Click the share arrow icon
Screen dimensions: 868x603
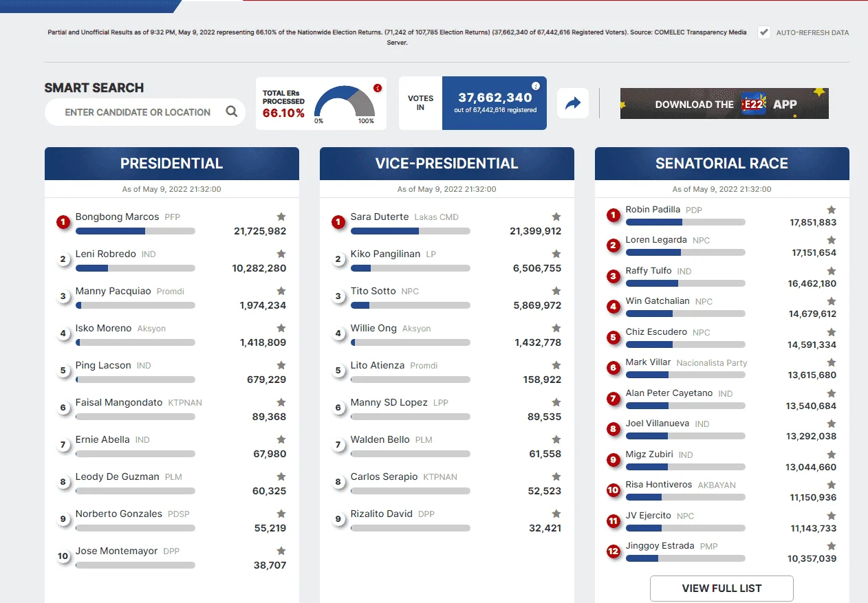pyautogui.click(x=573, y=104)
